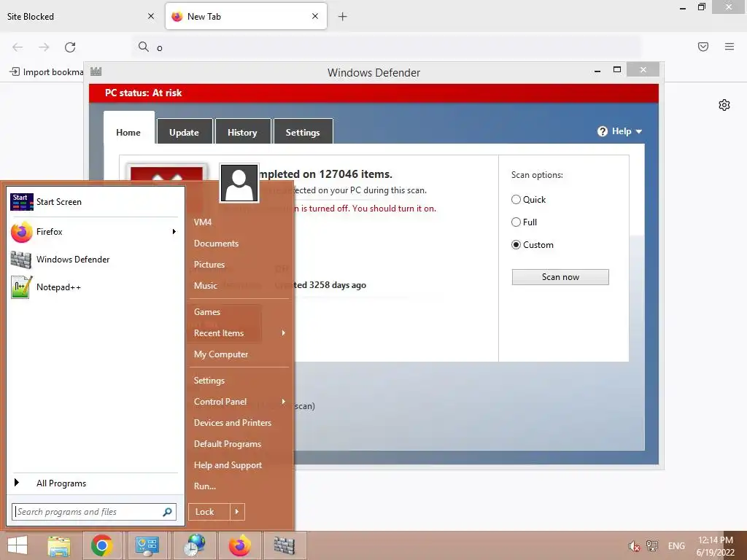Click the muted volume tray icon
The height and width of the screenshot is (560, 747).
click(x=634, y=546)
